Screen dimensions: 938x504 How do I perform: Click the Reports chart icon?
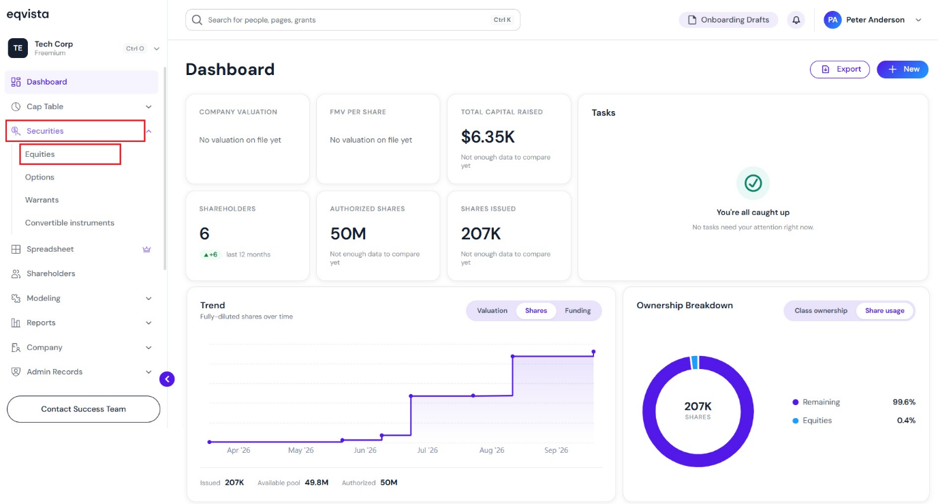(x=16, y=322)
